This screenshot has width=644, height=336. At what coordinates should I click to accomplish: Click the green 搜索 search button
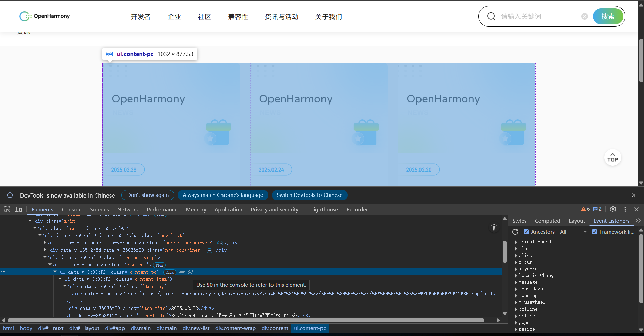[608, 16]
